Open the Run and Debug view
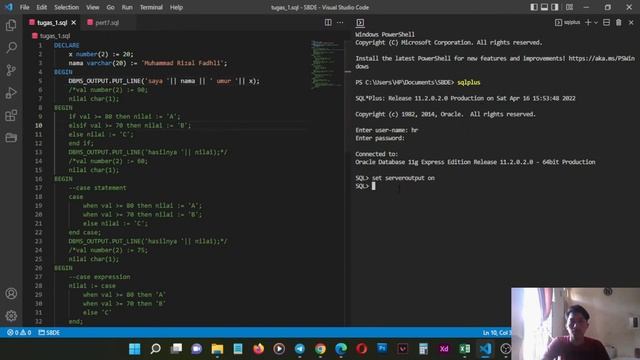 [x=11, y=93]
